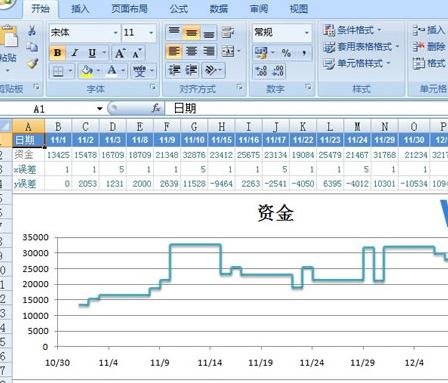The width and height of the screenshot is (448, 383).
Task: Click the phonetic guide 文 icon
Action: (140, 71)
